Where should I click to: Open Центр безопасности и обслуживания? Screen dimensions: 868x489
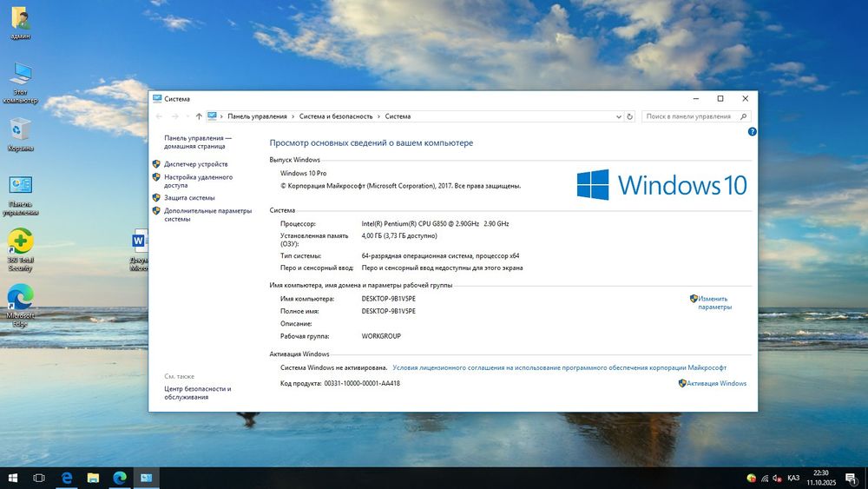click(198, 393)
